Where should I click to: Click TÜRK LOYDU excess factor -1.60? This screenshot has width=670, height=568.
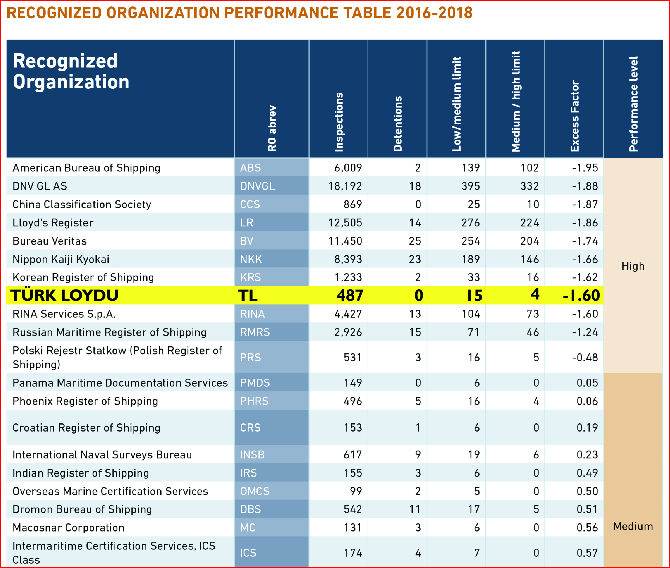point(581,295)
